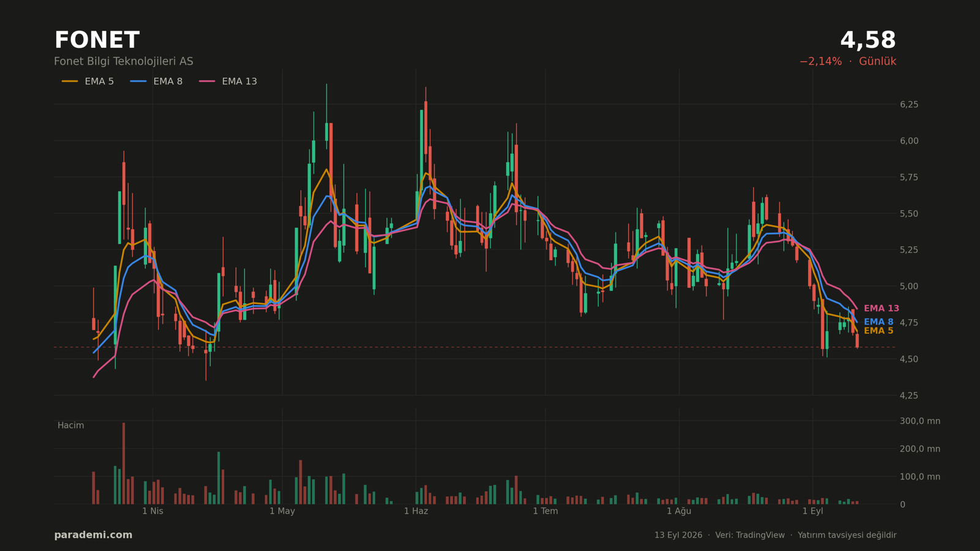Click the 1 Nis date label

coord(153,511)
